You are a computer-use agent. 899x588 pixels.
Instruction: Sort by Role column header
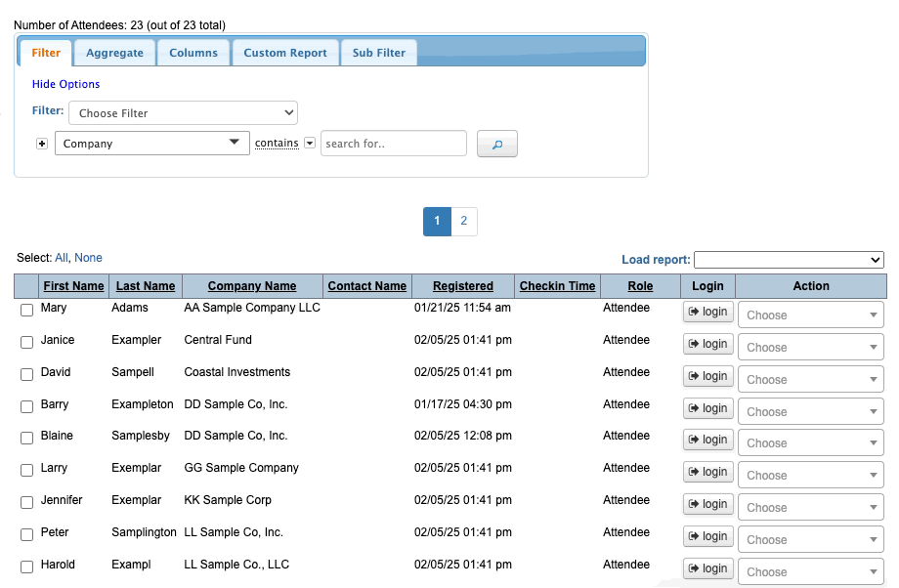640,286
